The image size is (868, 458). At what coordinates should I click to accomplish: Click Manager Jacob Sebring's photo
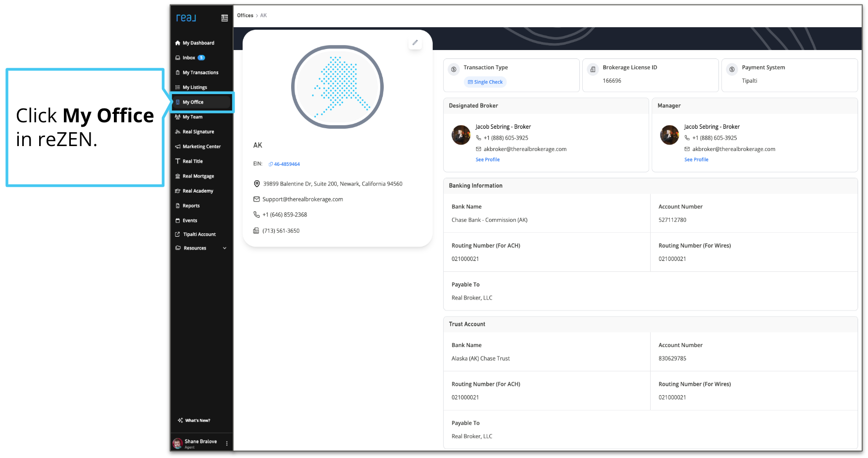click(669, 135)
